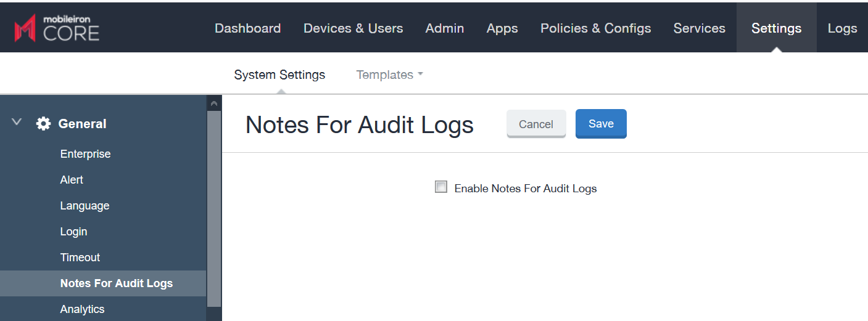The image size is (868, 321).
Task: Click the General gear icon
Action: pos(43,124)
